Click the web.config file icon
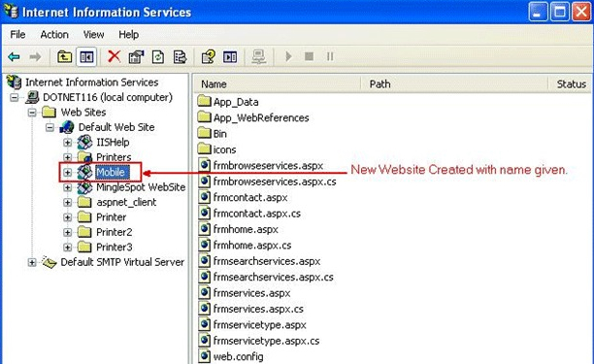This screenshot has height=364, width=594. [x=204, y=356]
